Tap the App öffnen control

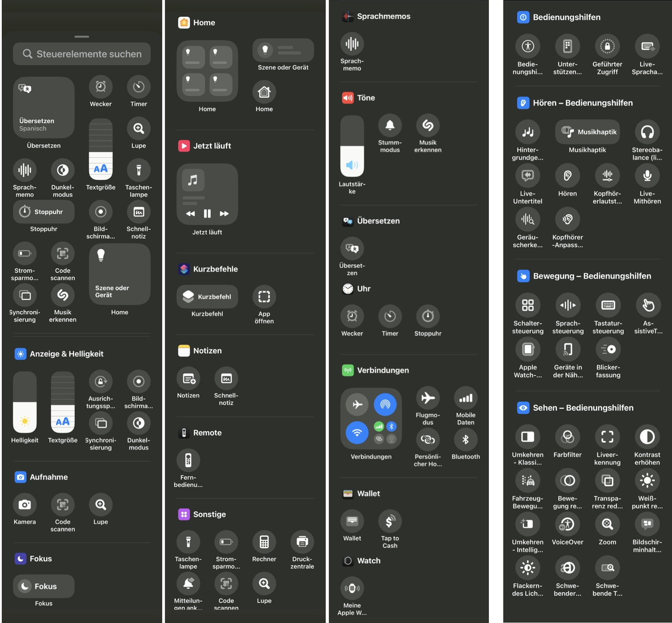(264, 297)
